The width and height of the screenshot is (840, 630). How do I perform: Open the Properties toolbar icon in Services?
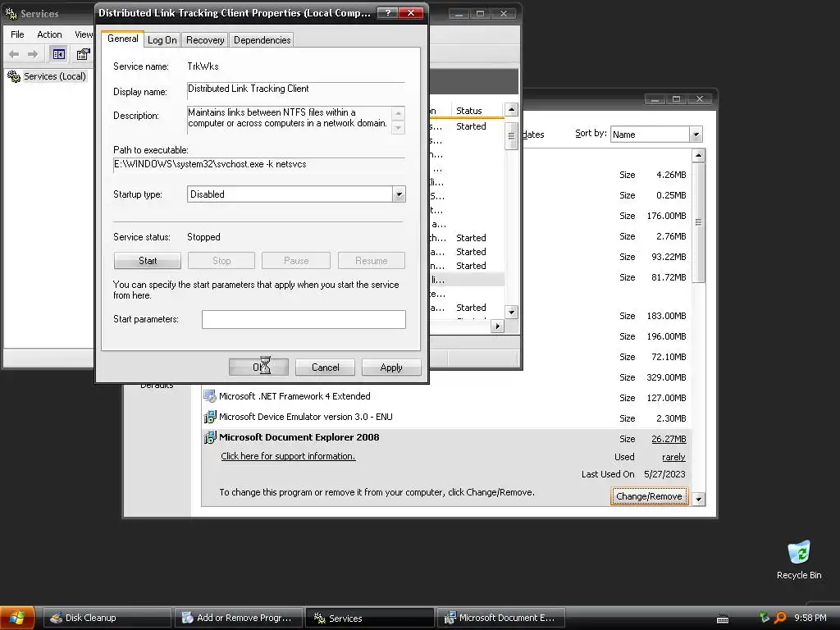click(83, 54)
